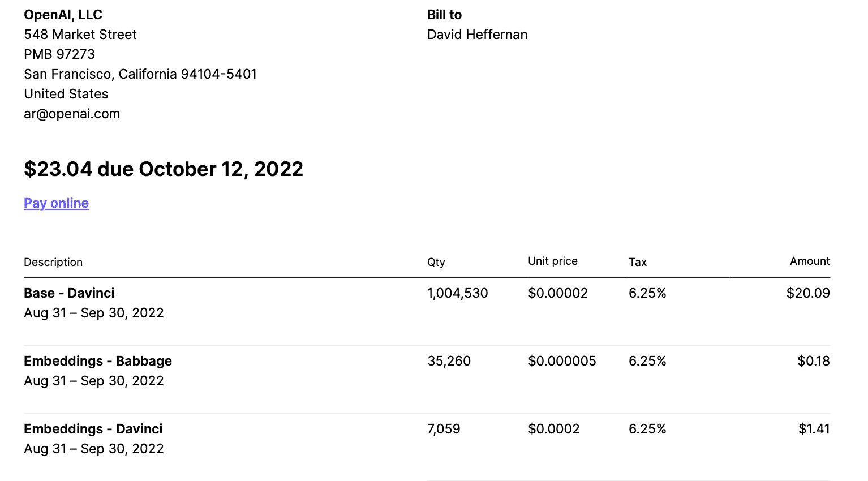The image size is (868, 481).
Task: Click the Qty column header
Action: 436,262
